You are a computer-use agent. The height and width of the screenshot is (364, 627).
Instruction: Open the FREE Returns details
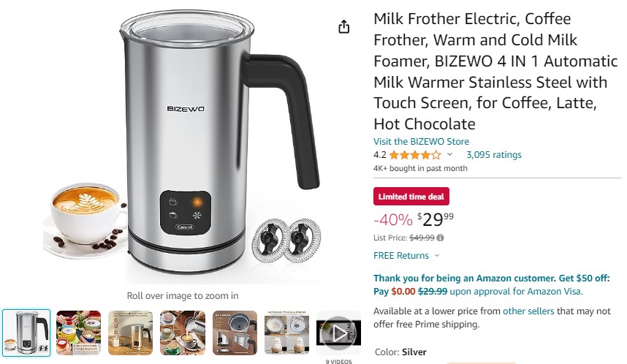[401, 256]
